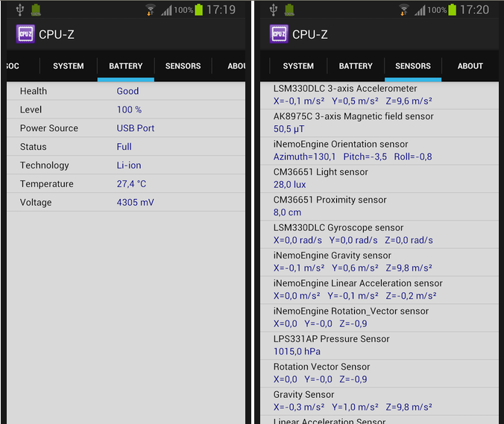Tap the CPU-Z title in right screen

click(x=310, y=34)
